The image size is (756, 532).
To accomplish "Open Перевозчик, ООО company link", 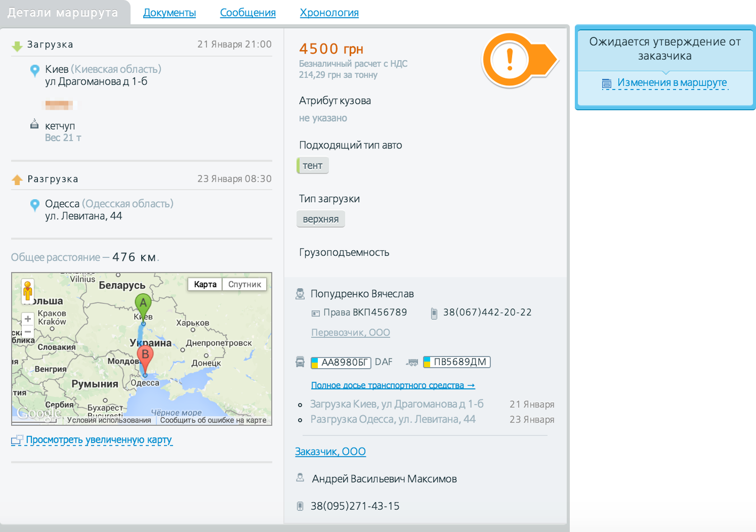I will pyautogui.click(x=350, y=332).
